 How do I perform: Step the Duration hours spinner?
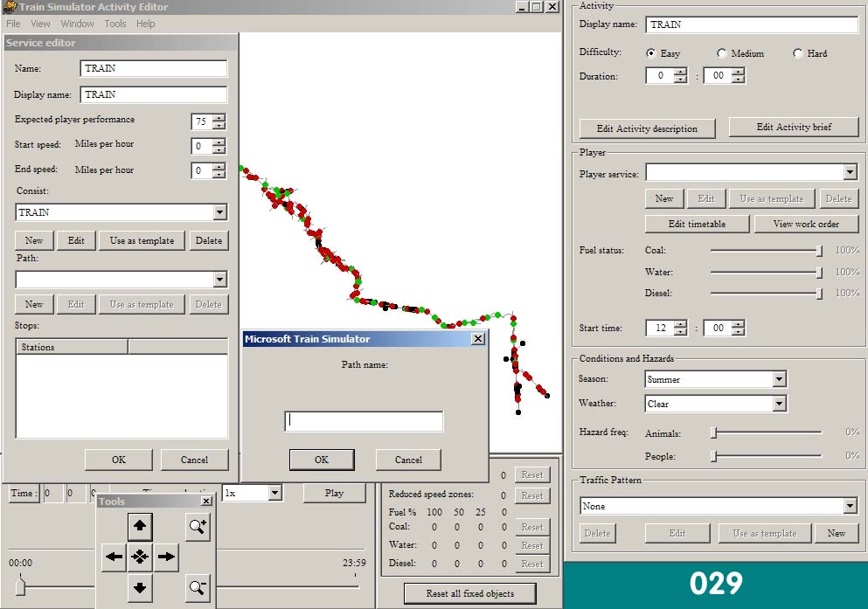[x=681, y=76]
